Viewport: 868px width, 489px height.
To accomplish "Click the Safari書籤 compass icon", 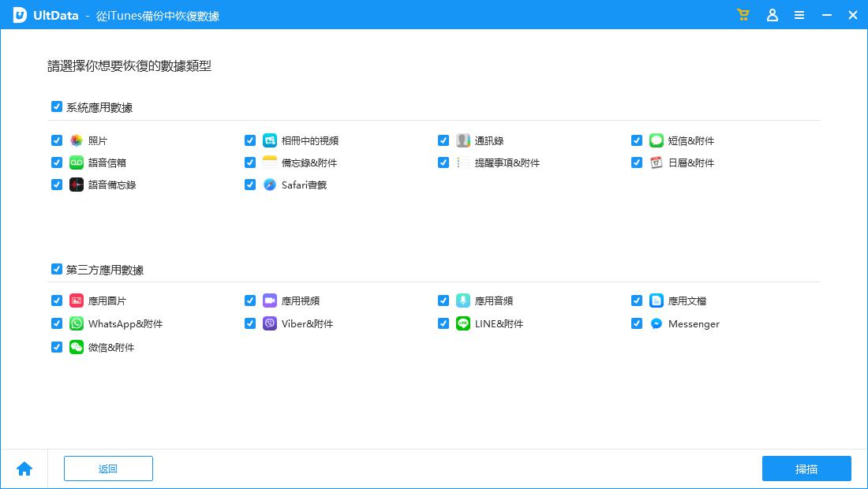I will tap(270, 185).
